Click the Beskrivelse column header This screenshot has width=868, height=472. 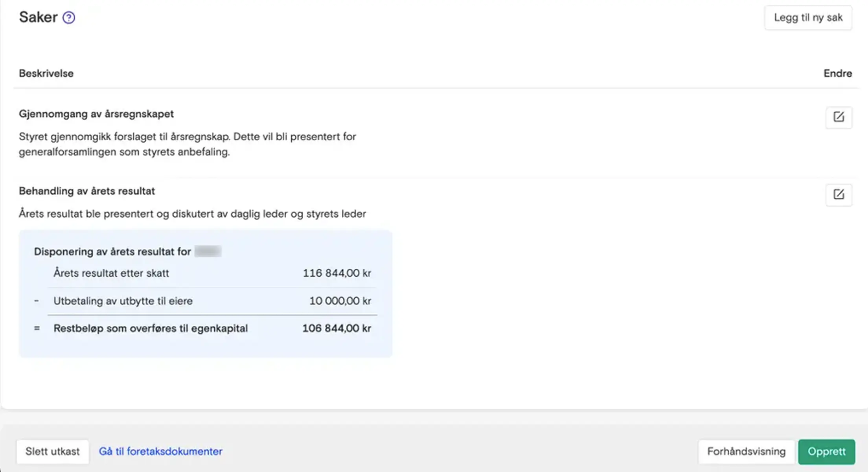pos(46,73)
